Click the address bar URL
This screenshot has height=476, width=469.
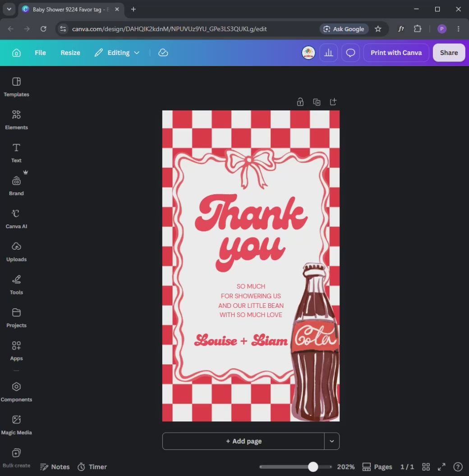[x=169, y=29]
